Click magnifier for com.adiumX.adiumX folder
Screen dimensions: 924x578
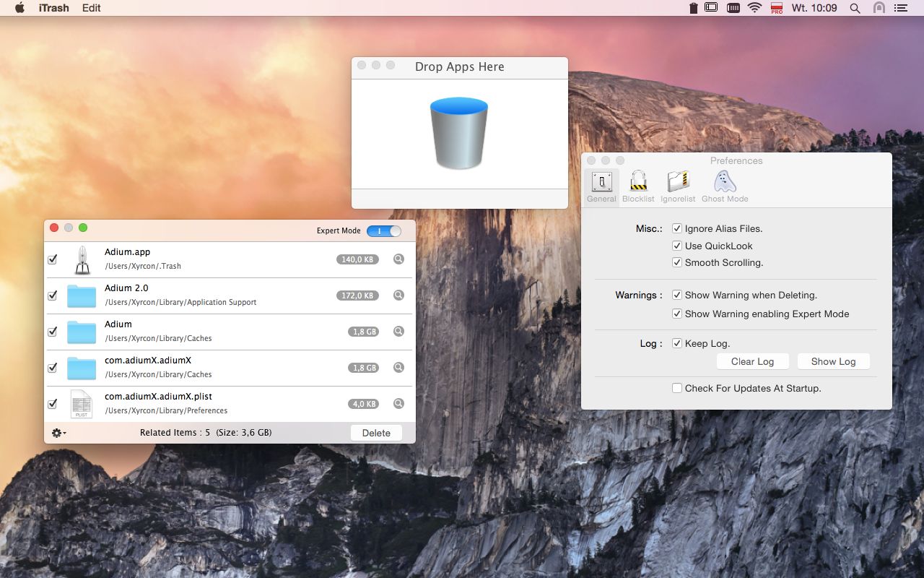398,368
